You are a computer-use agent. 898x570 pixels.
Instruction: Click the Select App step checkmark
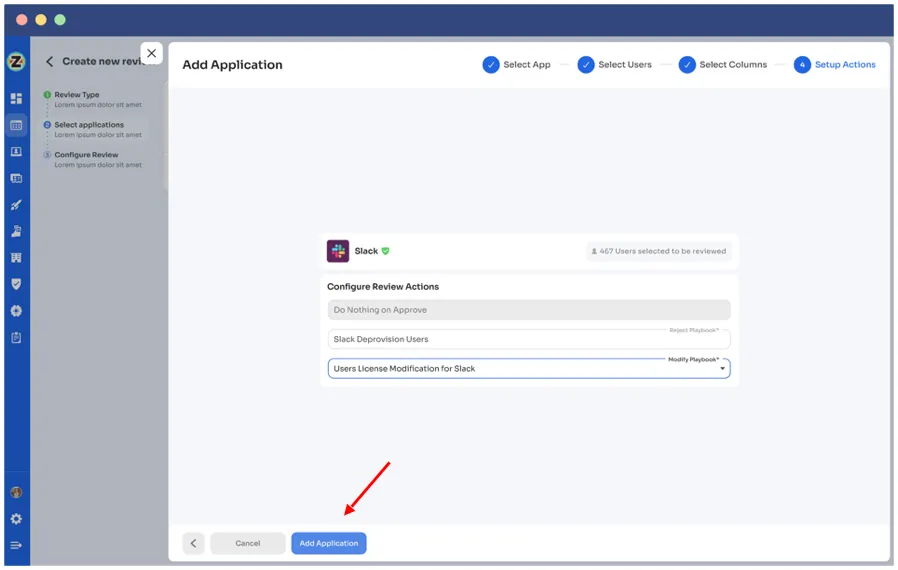pyautogui.click(x=491, y=65)
